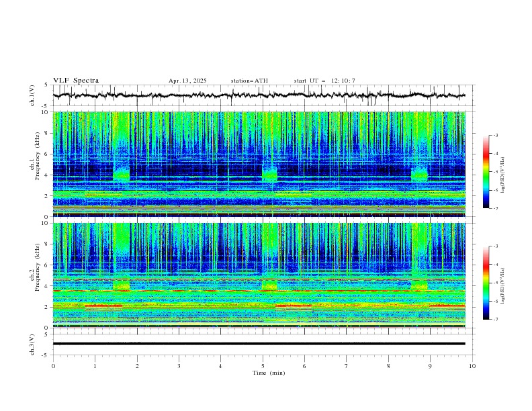Click time axis tick label "5"
The image size is (532, 411).
tap(263, 366)
